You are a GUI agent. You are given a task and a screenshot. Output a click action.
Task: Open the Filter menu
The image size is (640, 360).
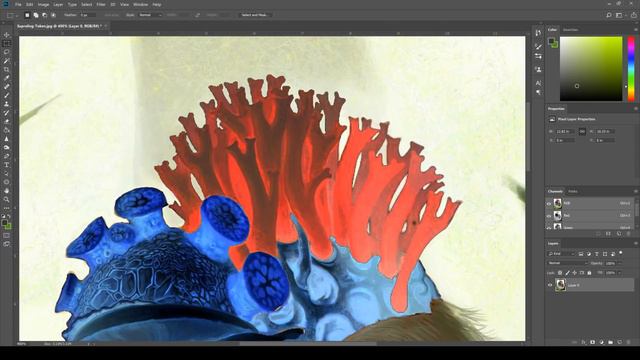point(101,4)
